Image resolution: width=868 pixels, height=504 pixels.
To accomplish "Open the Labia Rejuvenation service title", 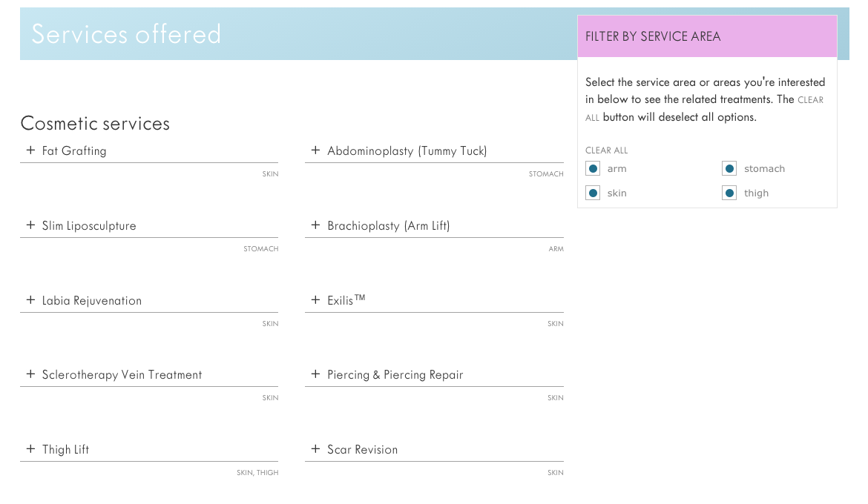I will [x=92, y=300].
